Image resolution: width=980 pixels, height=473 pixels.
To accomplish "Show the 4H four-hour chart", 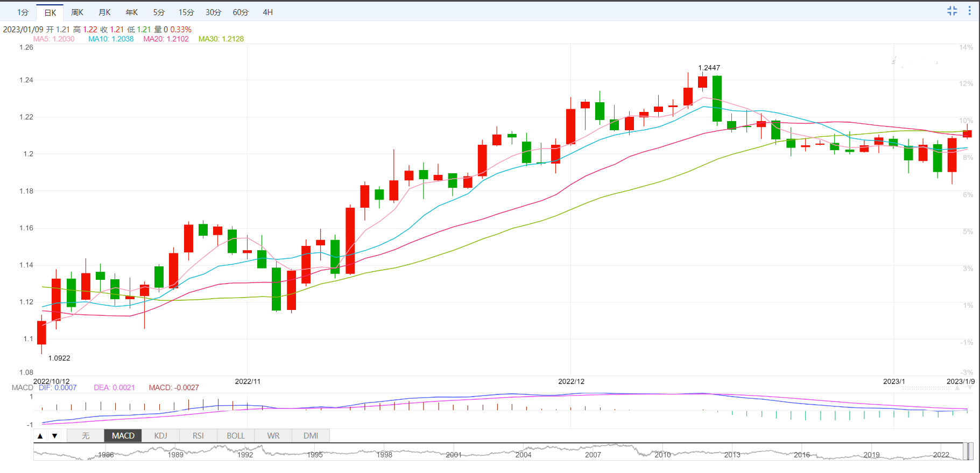I will point(267,12).
